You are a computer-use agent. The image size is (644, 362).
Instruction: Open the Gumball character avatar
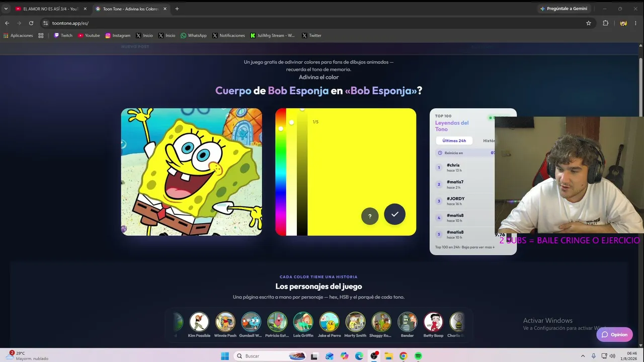[251, 325]
